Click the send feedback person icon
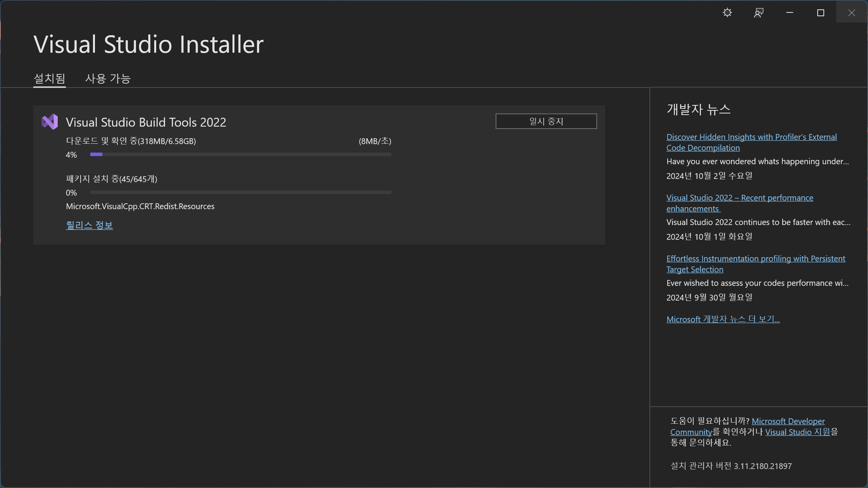This screenshot has width=868, height=488. (x=758, y=13)
